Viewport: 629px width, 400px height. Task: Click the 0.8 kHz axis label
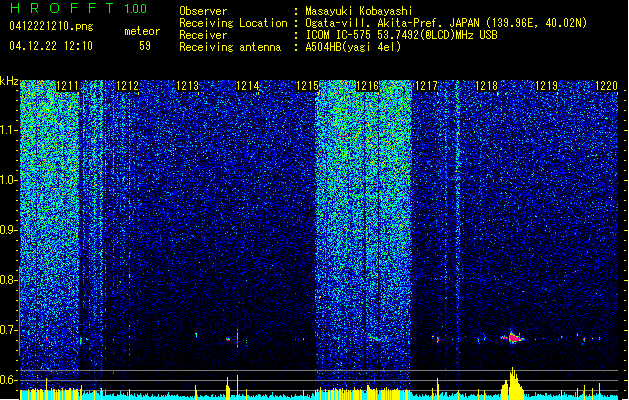click(8, 280)
